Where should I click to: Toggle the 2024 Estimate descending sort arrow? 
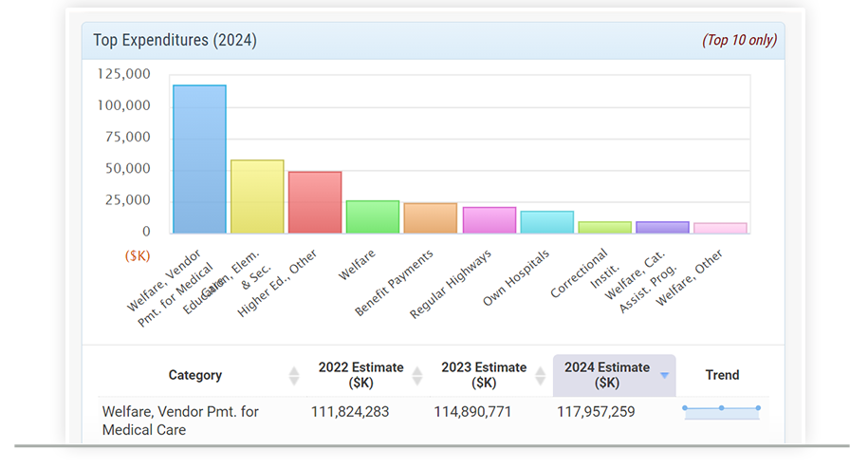(x=664, y=376)
